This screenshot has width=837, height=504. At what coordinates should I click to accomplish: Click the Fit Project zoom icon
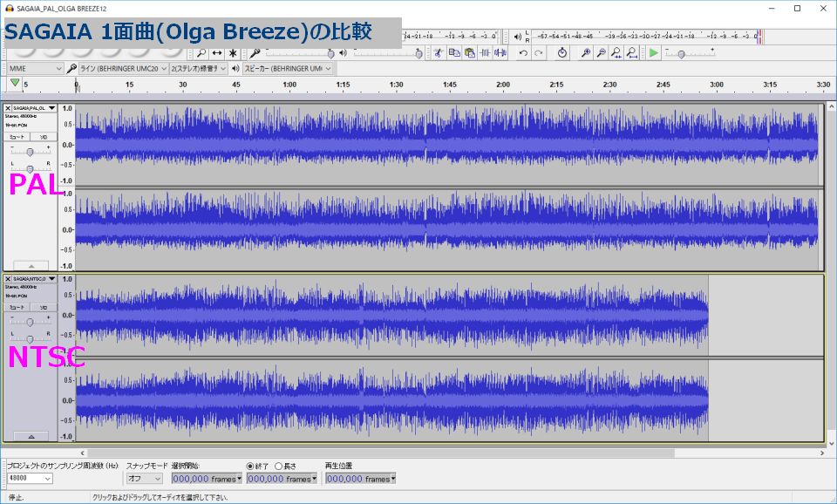pos(631,53)
